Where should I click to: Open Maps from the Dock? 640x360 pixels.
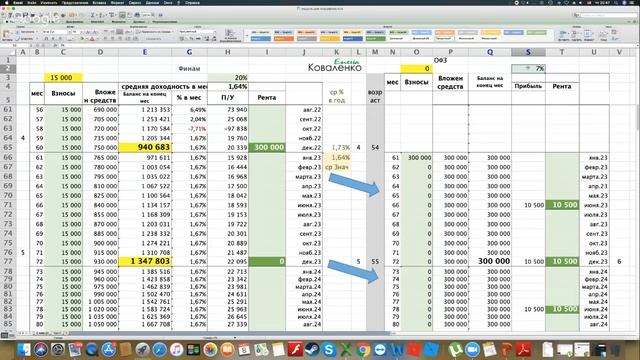pyautogui.click(x=261, y=350)
